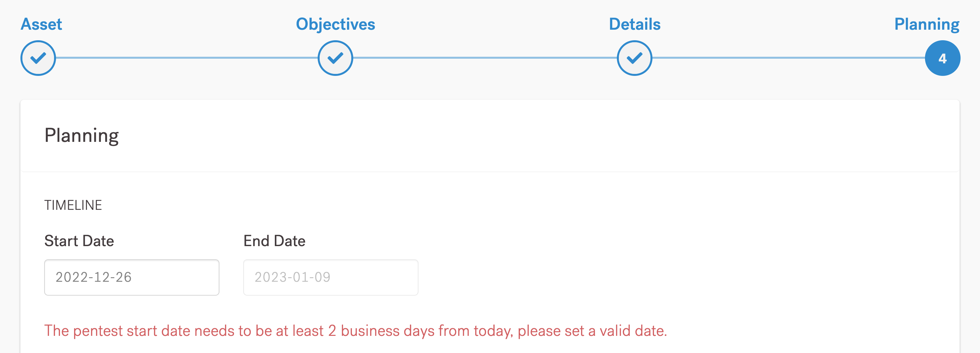Open the Objectives step label

click(335, 24)
